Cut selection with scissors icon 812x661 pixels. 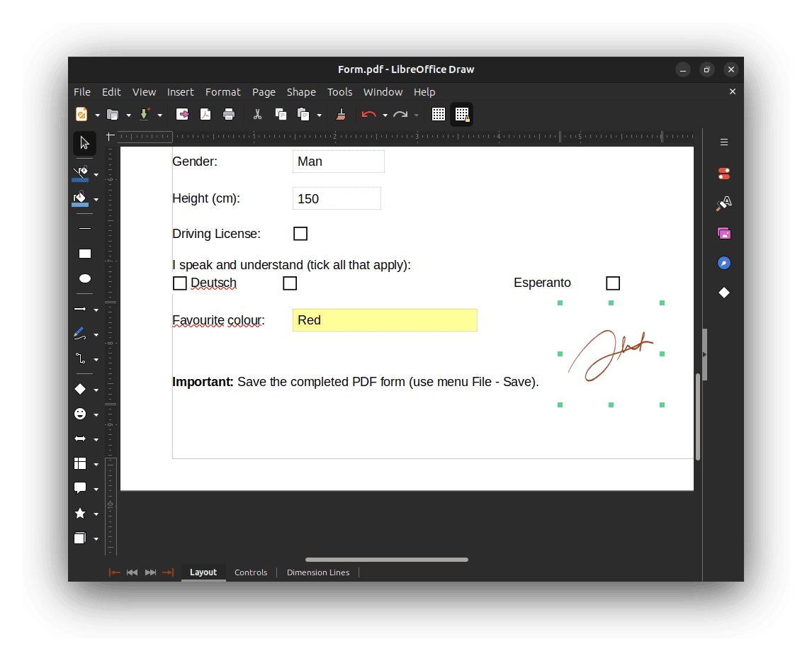click(x=257, y=114)
